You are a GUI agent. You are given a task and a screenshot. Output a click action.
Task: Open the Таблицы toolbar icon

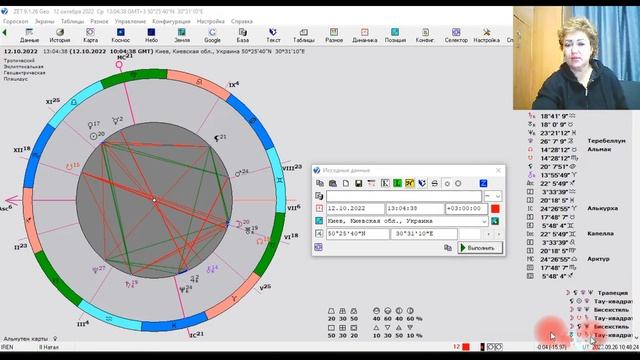coord(304,36)
